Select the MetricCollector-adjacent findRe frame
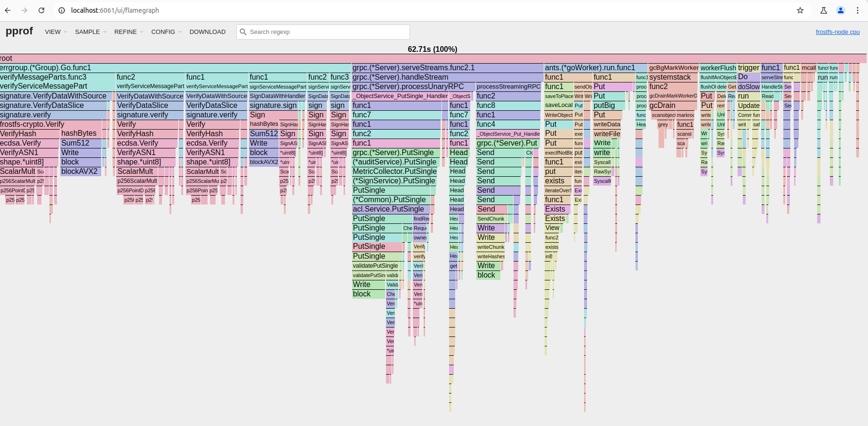Image resolution: width=868 pixels, height=426 pixels. pos(421,219)
